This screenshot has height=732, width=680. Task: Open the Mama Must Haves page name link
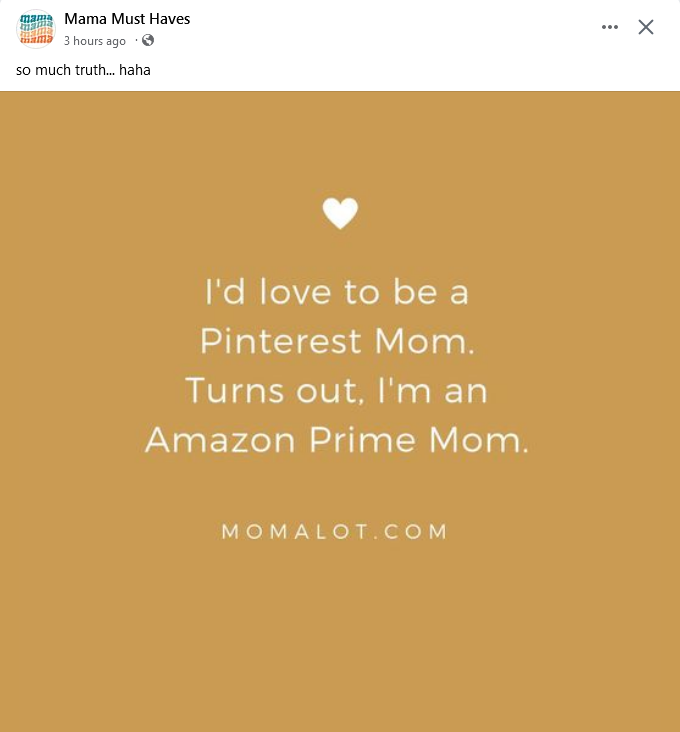(126, 19)
